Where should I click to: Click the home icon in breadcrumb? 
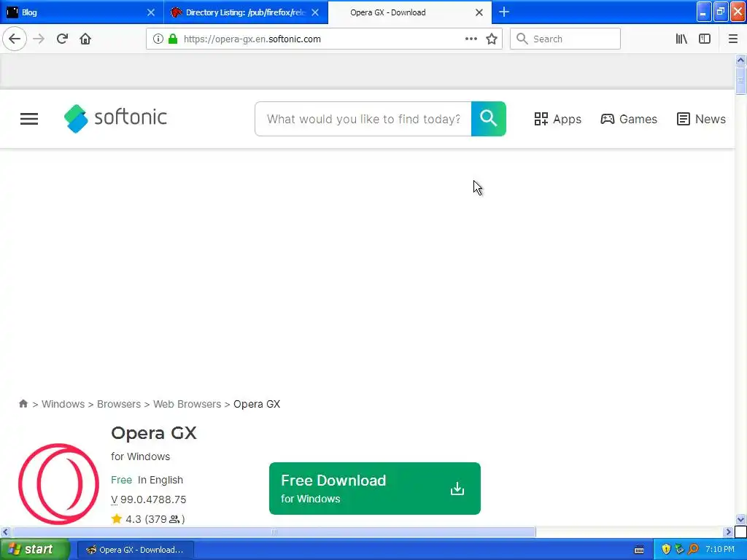[x=23, y=404]
